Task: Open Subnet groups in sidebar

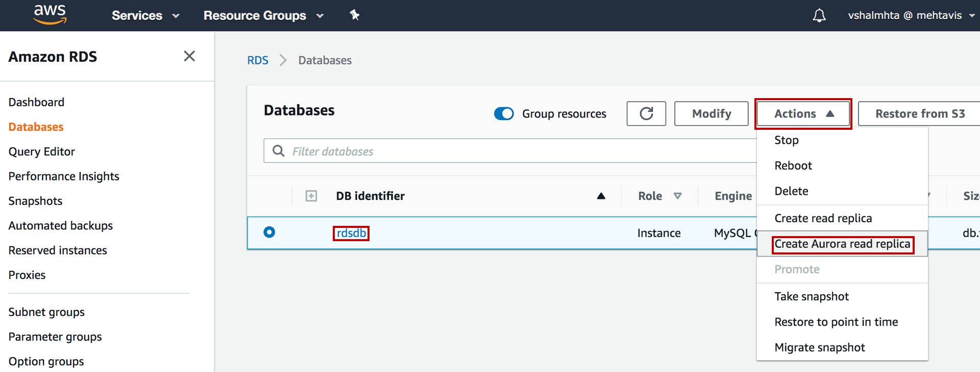Action: tap(46, 312)
